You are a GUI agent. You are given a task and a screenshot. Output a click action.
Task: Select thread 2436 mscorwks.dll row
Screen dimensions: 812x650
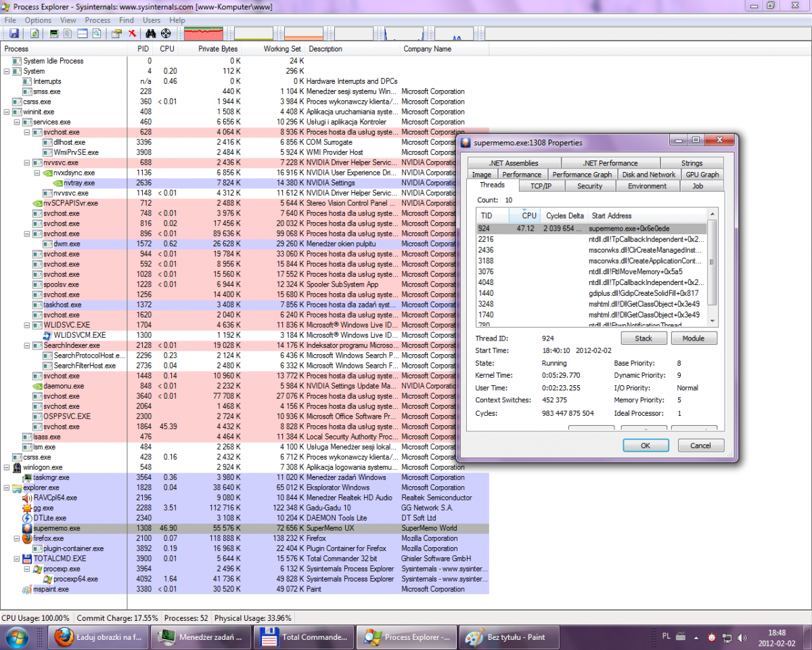[591, 250]
